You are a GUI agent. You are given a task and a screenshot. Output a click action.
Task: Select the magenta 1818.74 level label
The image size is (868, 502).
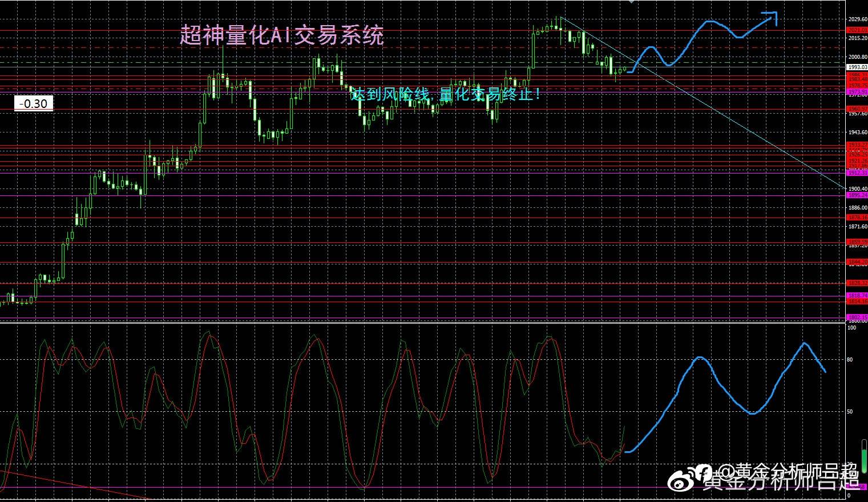pos(857,295)
